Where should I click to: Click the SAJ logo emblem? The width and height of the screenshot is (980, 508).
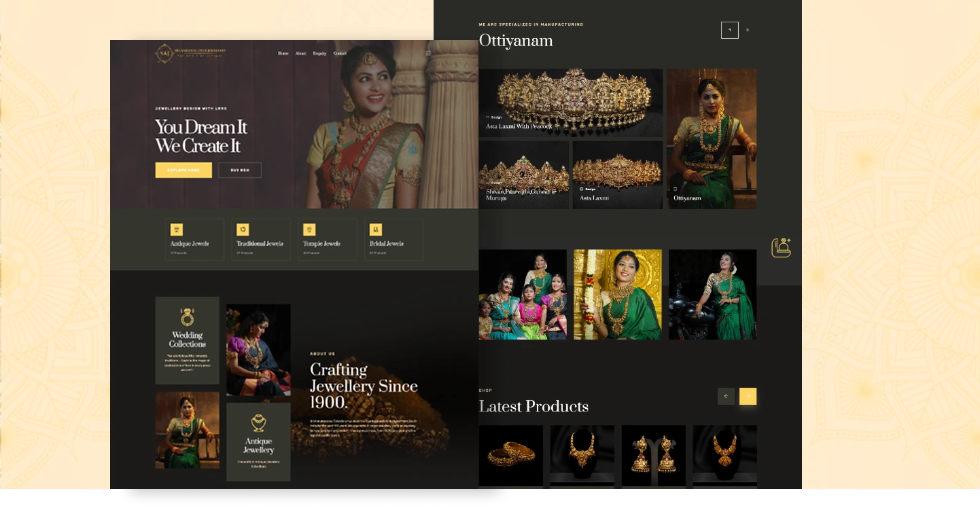[x=164, y=53]
